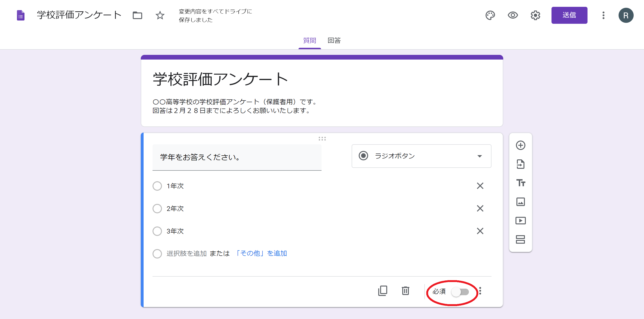Move form to folder icon
This screenshot has height=319, width=644.
137,15
